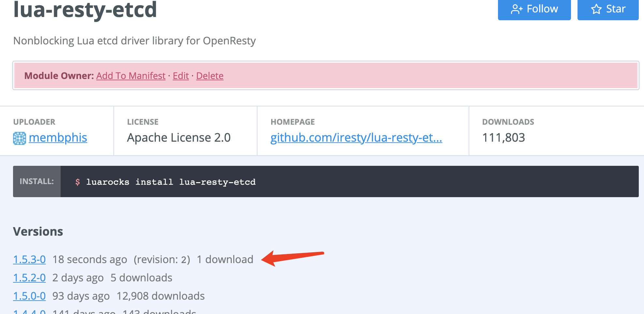Screen dimensions: 644x314
Task: Star the lua-resty-etcd module
Action: pyautogui.click(x=608, y=9)
